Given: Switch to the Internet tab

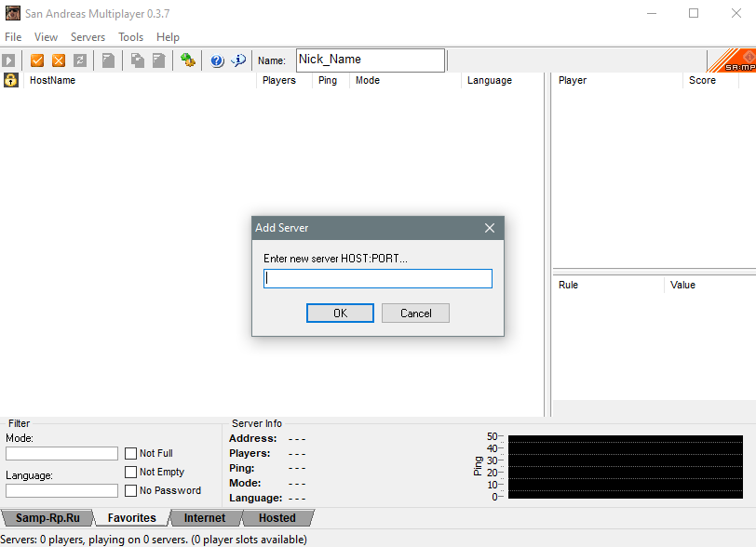Looking at the screenshot, I should click(205, 518).
